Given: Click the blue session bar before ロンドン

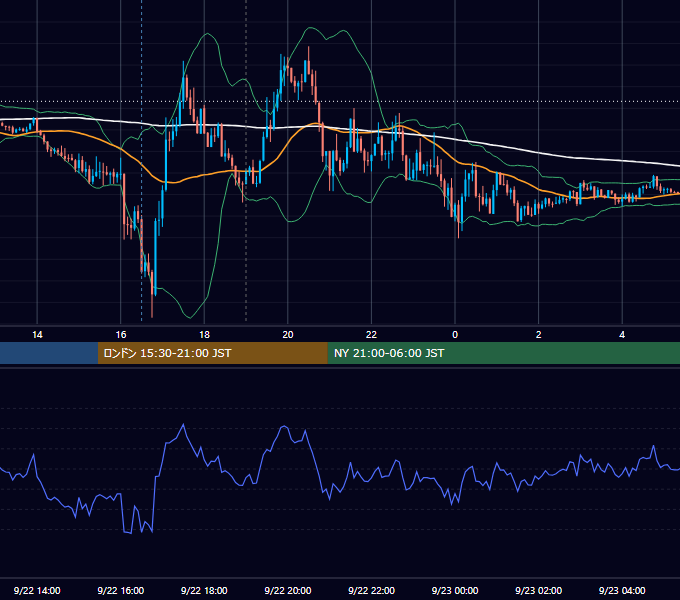Looking at the screenshot, I should point(49,353).
